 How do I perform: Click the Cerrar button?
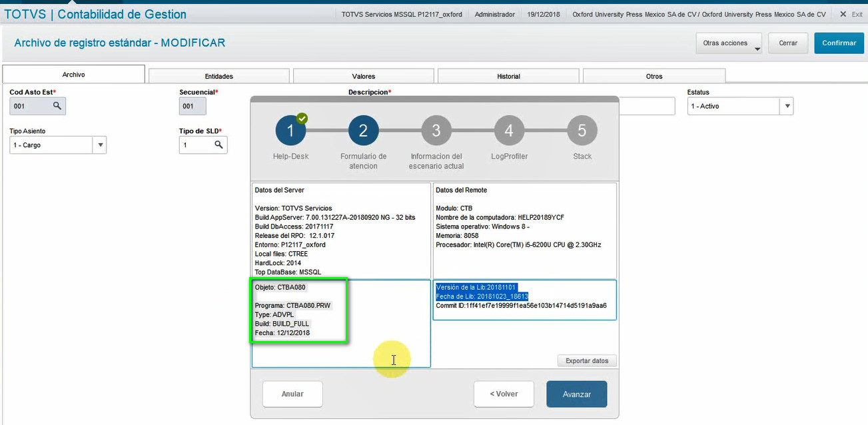(x=788, y=43)
